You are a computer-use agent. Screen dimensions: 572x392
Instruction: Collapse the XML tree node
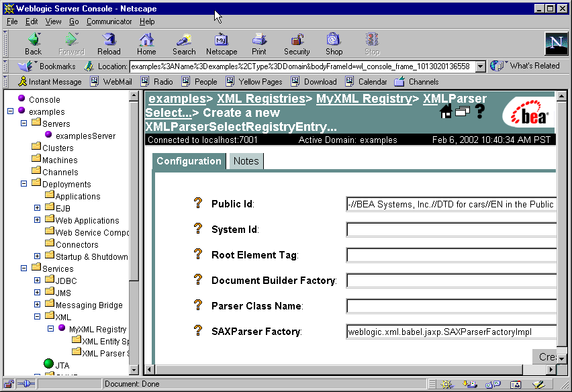pyautogui.click(x=37, y=317)
